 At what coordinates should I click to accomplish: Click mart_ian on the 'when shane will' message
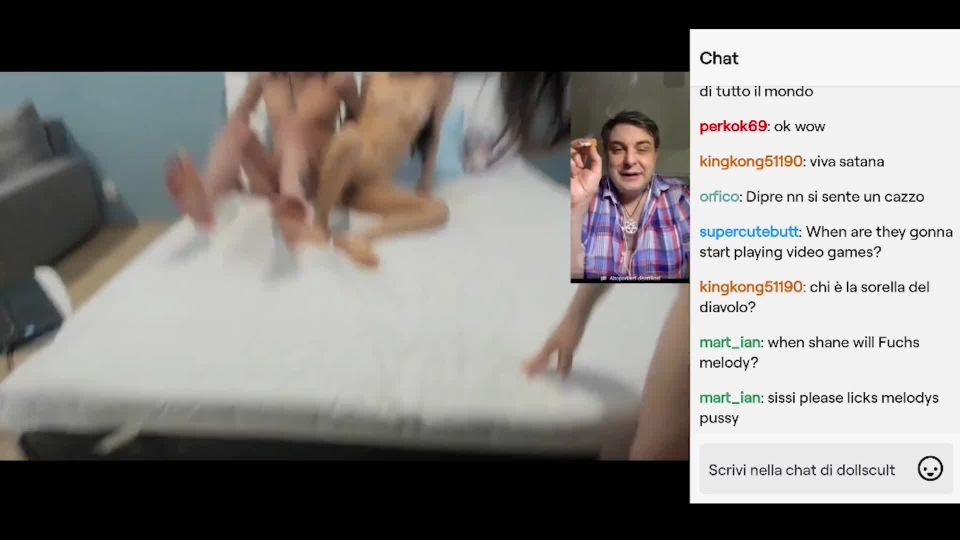[x=730, y=342]
